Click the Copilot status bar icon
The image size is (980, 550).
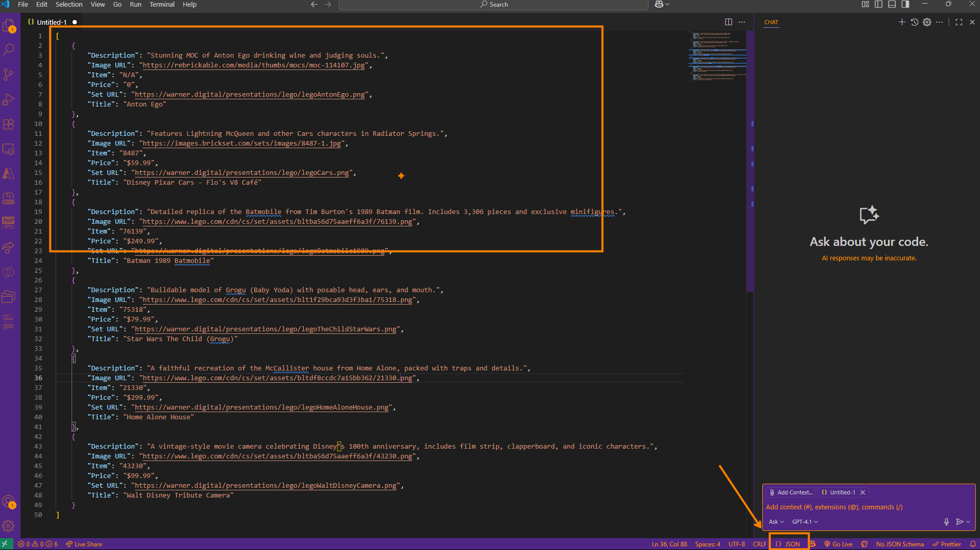click(x=813, y=544)
